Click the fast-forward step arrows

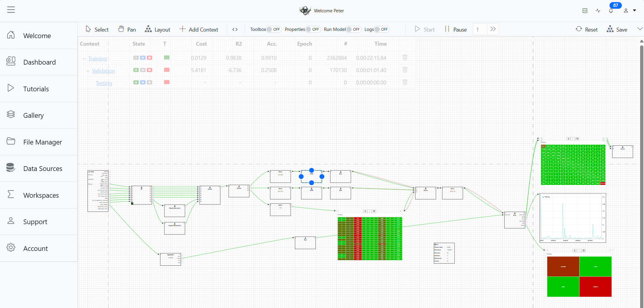(x=493, y=29)
